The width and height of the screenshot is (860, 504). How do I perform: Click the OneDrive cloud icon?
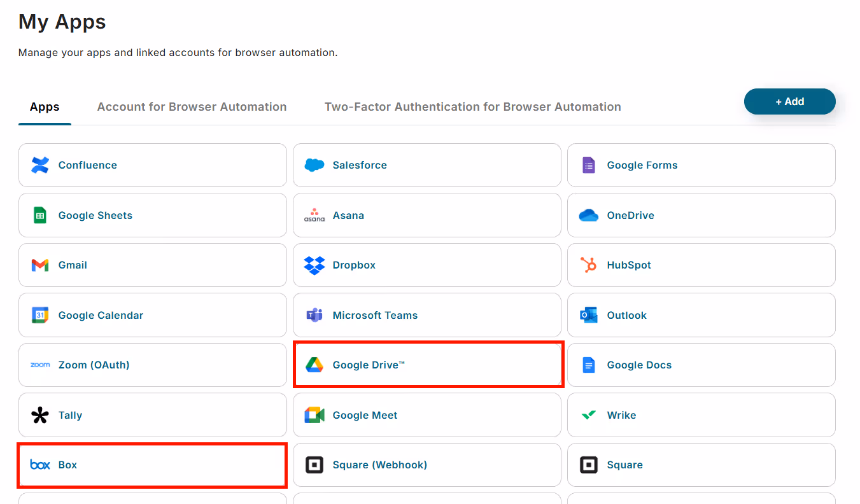click(589, 215)
